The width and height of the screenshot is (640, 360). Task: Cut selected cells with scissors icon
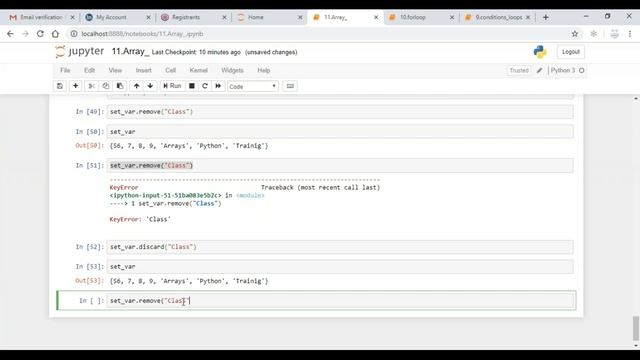[91, 86]
